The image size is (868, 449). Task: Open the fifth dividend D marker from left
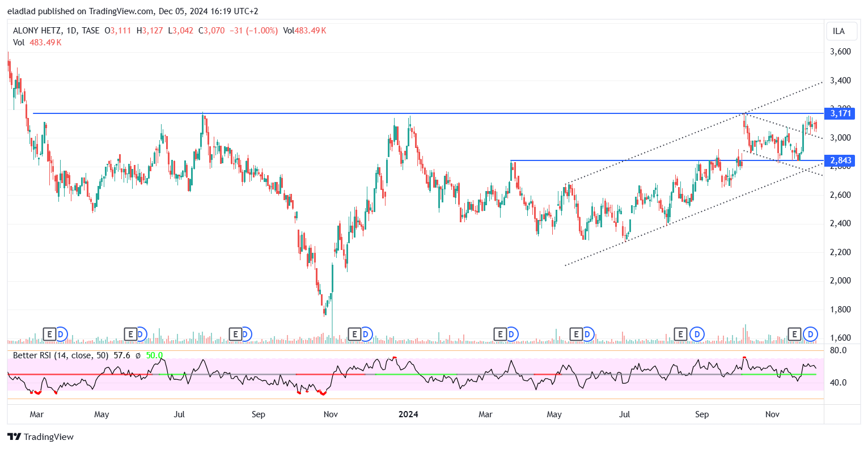[512, 334]
